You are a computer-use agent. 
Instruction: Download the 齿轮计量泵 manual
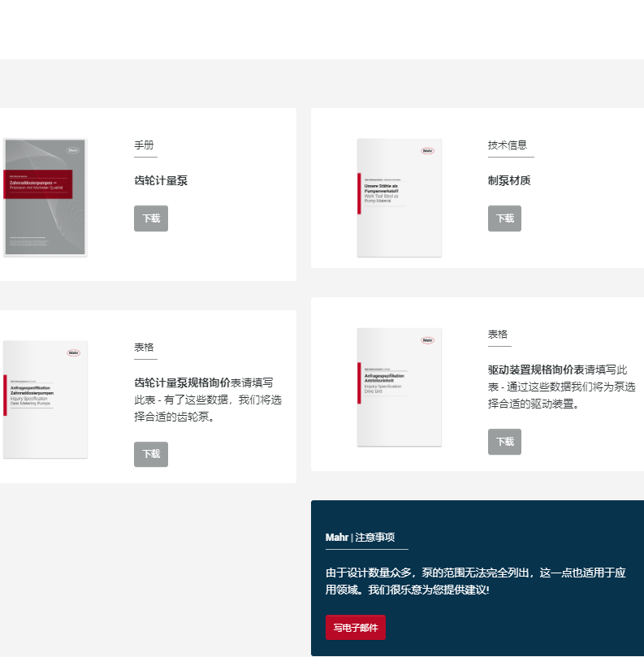click(x=151, y=218)
